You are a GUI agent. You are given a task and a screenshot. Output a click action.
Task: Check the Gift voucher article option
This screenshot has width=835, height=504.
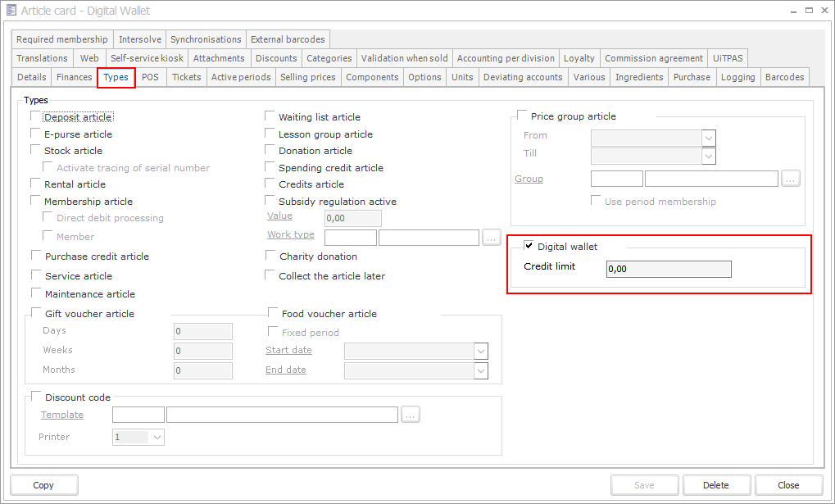tap(35, 313)
